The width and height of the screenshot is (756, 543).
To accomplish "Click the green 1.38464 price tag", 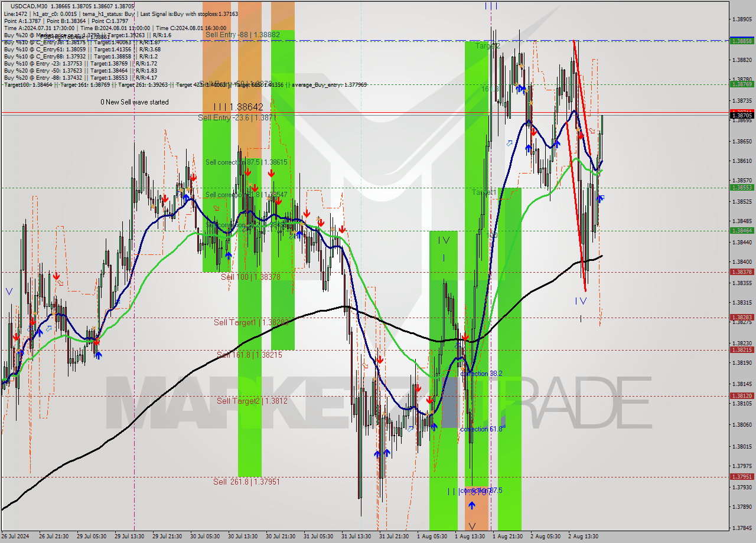I will (x=742, y=230).
